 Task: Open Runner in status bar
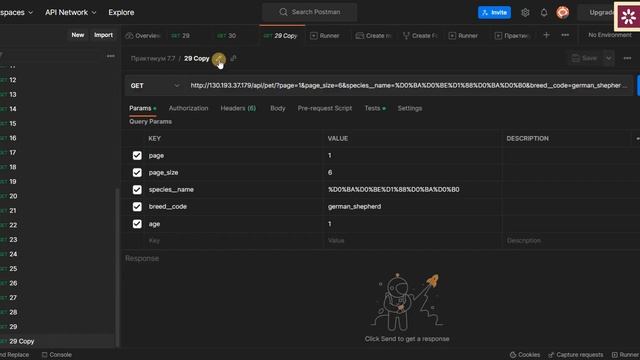point(625,355)
